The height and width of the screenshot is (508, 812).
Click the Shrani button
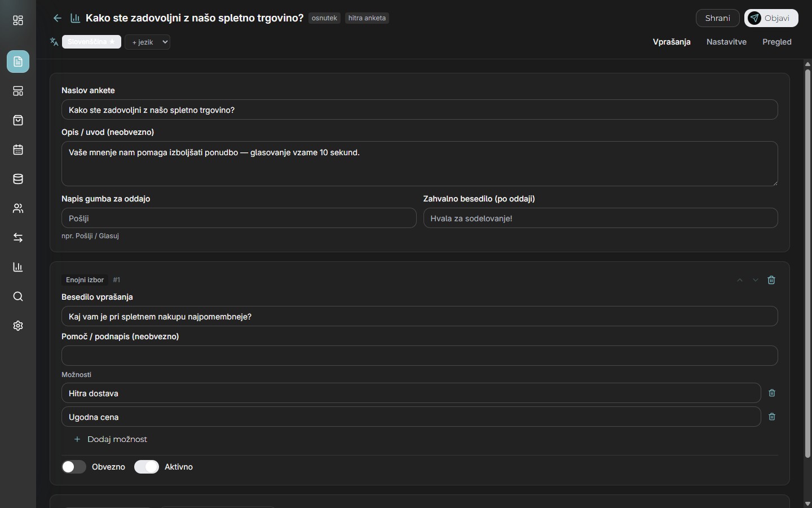[717, 18]
